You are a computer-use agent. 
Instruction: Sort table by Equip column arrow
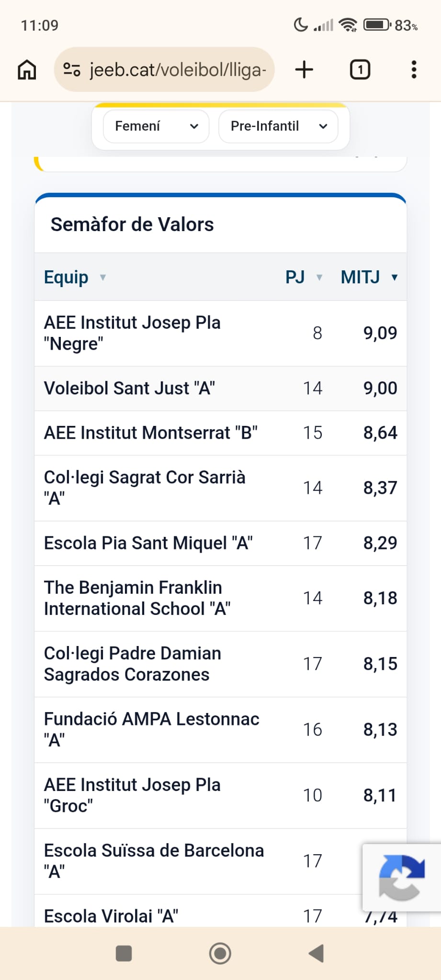click(102, 277)
